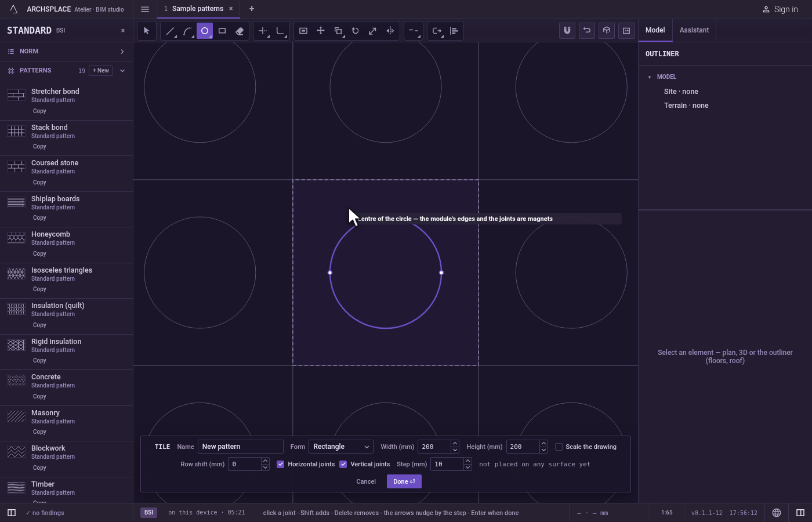Switch to the Assistant tab
This screenshot has width=812, height=522.
(694, 30)
